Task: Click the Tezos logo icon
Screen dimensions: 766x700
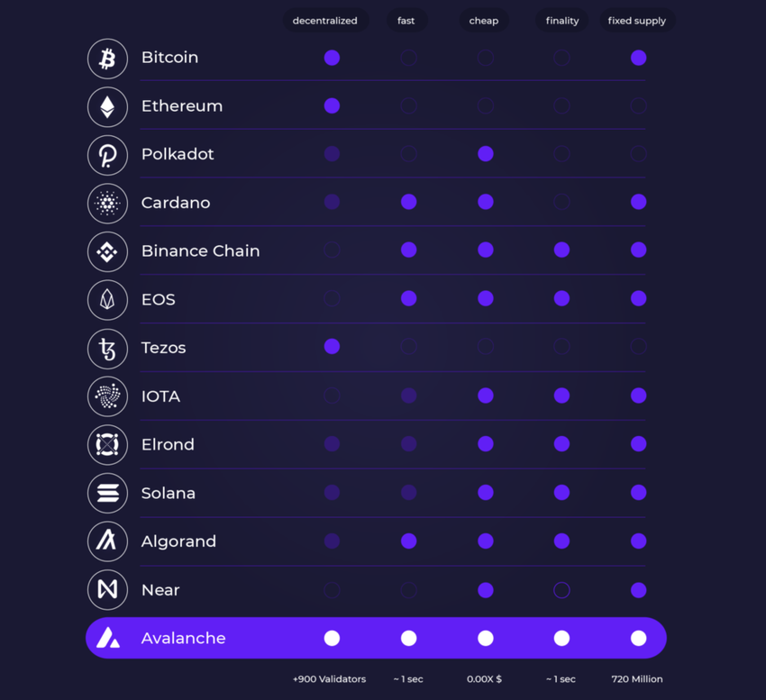Action: coord(107,349)
